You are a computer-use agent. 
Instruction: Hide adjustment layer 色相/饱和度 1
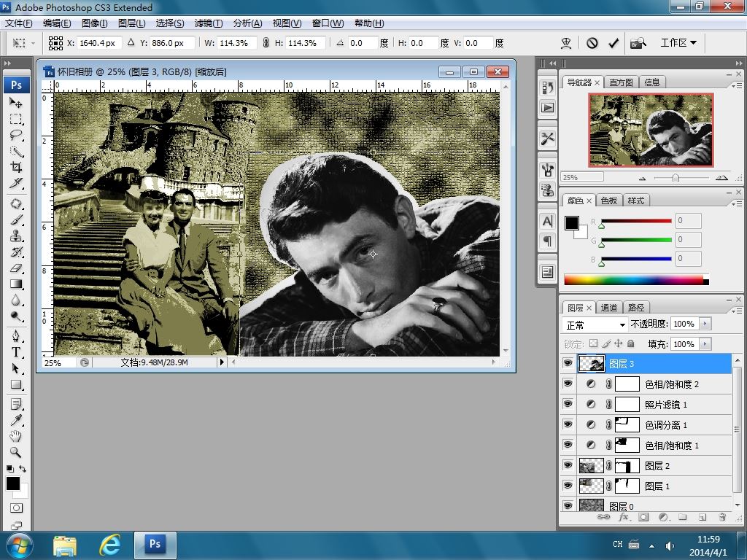tap(568, 446)
